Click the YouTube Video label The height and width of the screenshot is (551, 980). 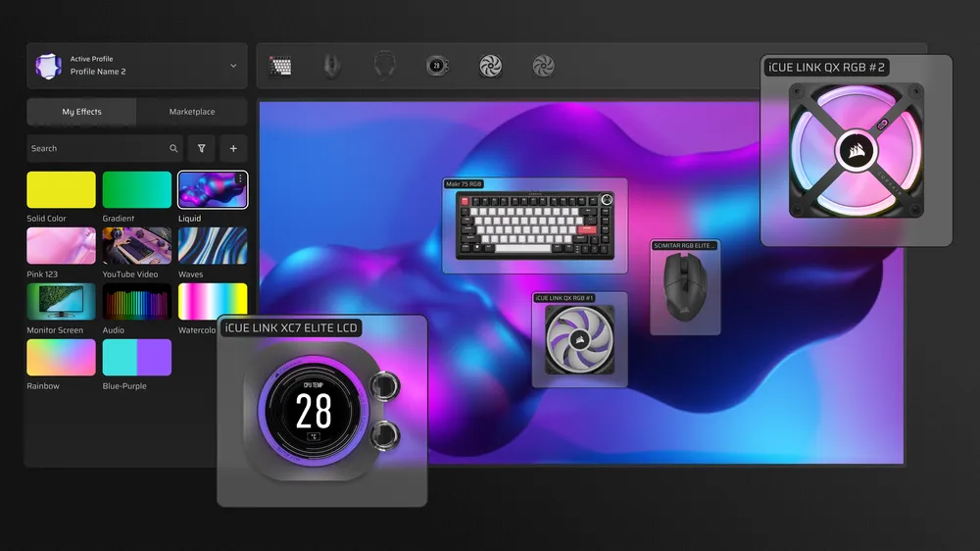pos(130,274)
